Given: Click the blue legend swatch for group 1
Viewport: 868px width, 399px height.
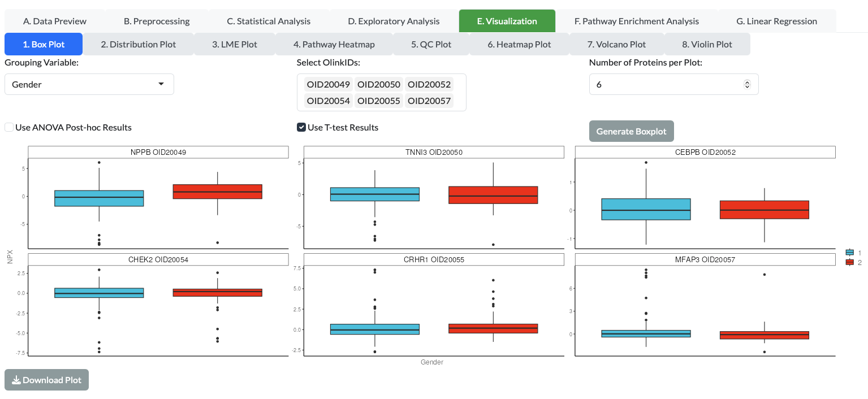Looking at the screenshot, I should 849,253.
